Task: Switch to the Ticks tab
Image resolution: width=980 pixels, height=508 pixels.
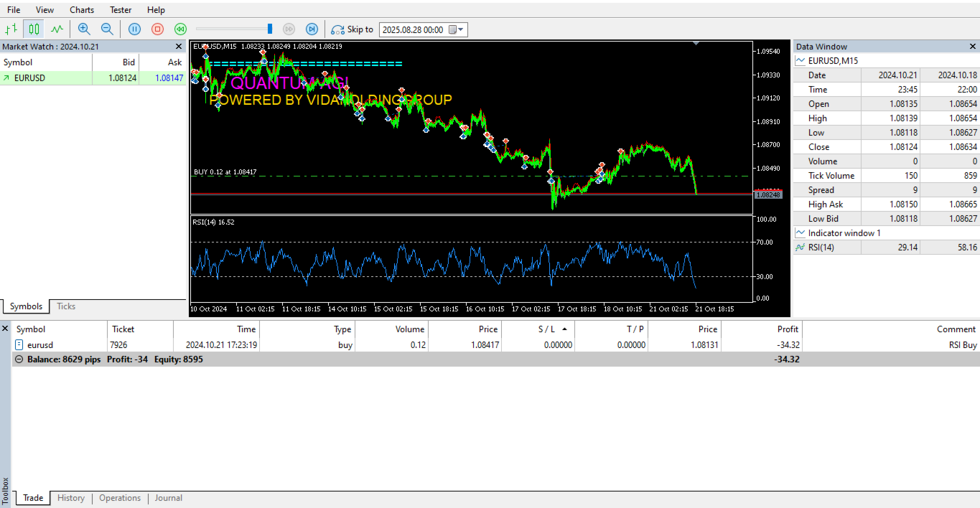Action: pos(65,306)
